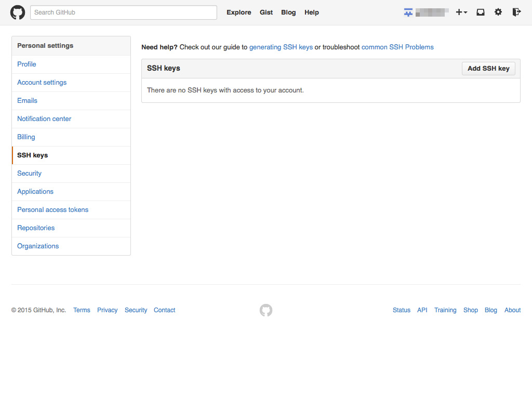
Task: Click the user avatar in header
Action: pos(408,12)
